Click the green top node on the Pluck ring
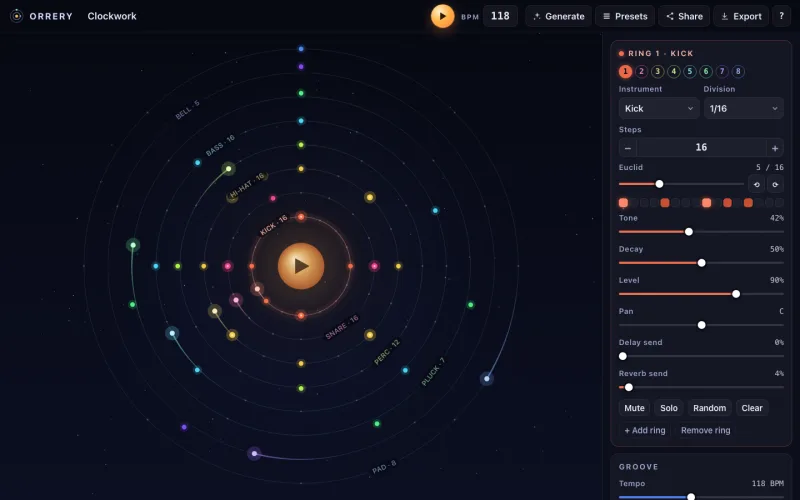 (301, 93)
